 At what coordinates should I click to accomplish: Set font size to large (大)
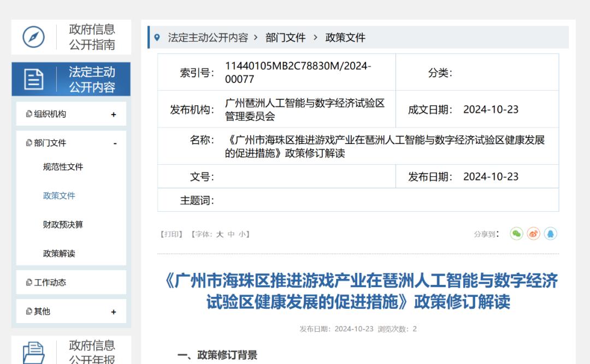pyautogui.click(x=220, y=234)
